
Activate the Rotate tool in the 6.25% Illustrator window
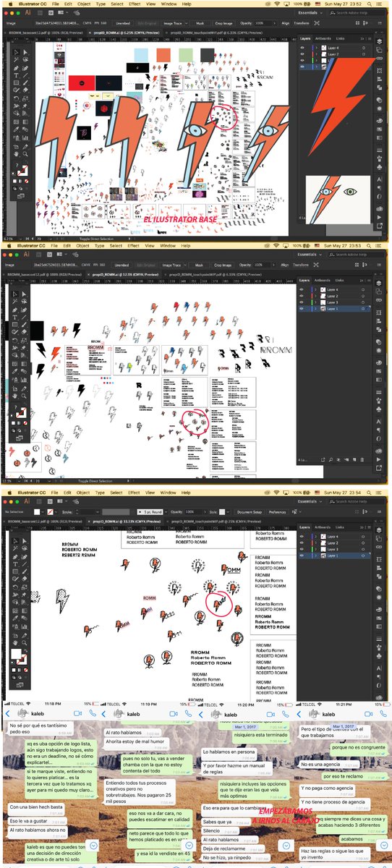click(x=16, y=98)
